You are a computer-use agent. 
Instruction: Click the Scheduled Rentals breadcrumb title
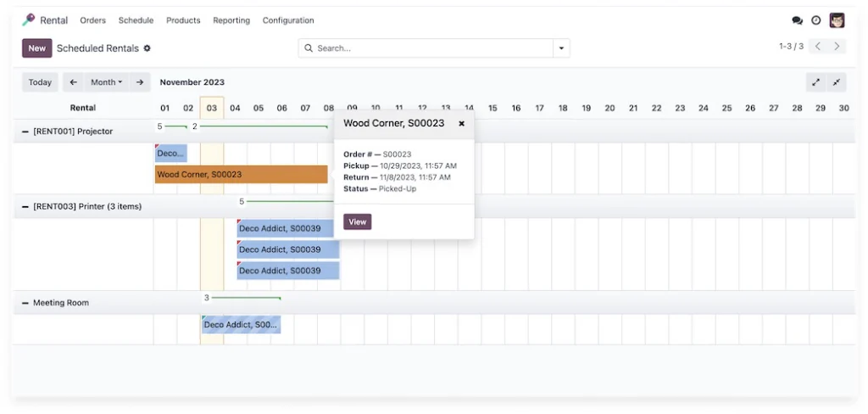(x=97, y=48)
